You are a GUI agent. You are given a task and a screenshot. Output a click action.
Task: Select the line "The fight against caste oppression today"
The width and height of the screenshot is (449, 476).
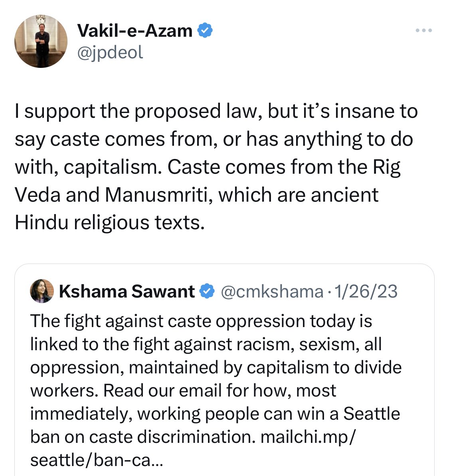coord(201,321)
